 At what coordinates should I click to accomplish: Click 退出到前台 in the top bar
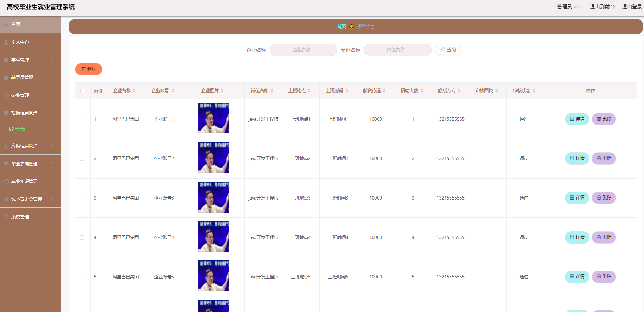[602, 7]
